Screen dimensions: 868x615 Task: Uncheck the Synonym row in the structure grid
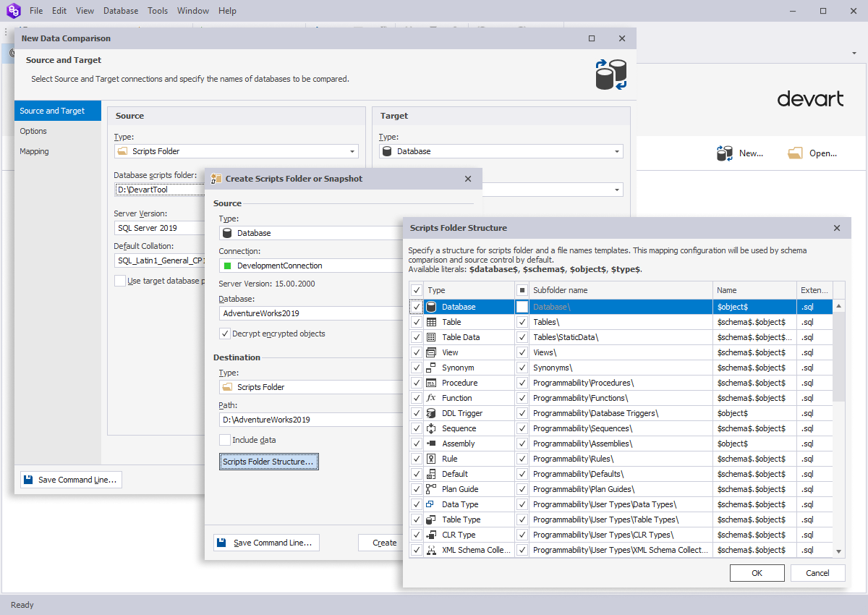416,367
